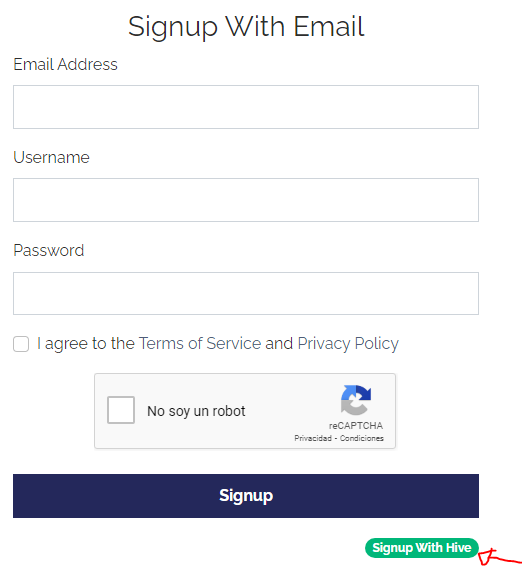Click the No soy un robot label
522x568 pixels.
point(196,411)
